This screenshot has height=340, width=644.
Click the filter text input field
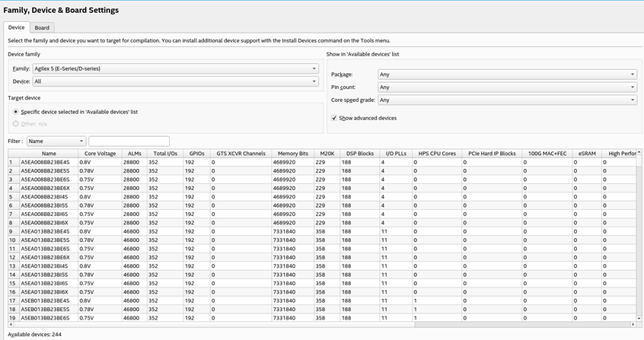(129, 141)
